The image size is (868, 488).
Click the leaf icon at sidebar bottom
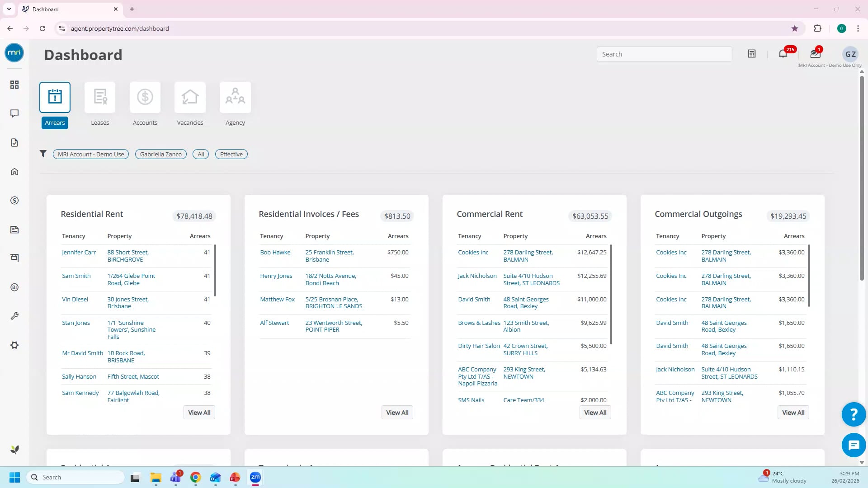[x=14, y=449]
